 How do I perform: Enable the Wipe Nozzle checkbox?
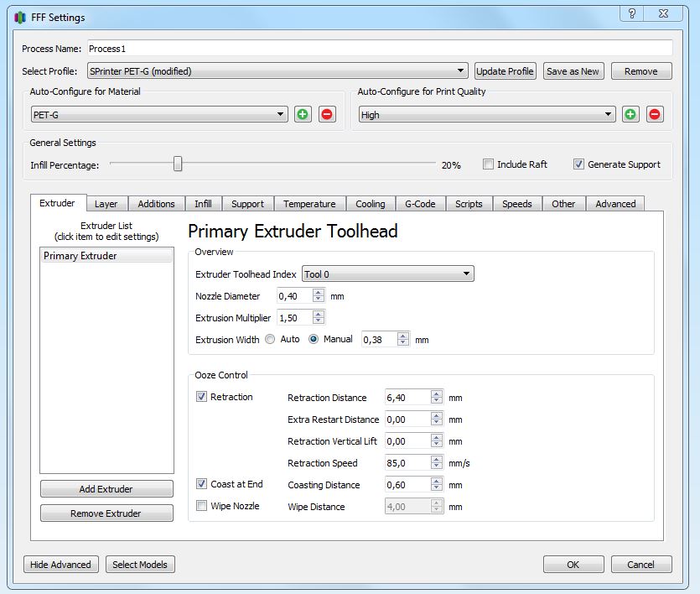(202, 506)
